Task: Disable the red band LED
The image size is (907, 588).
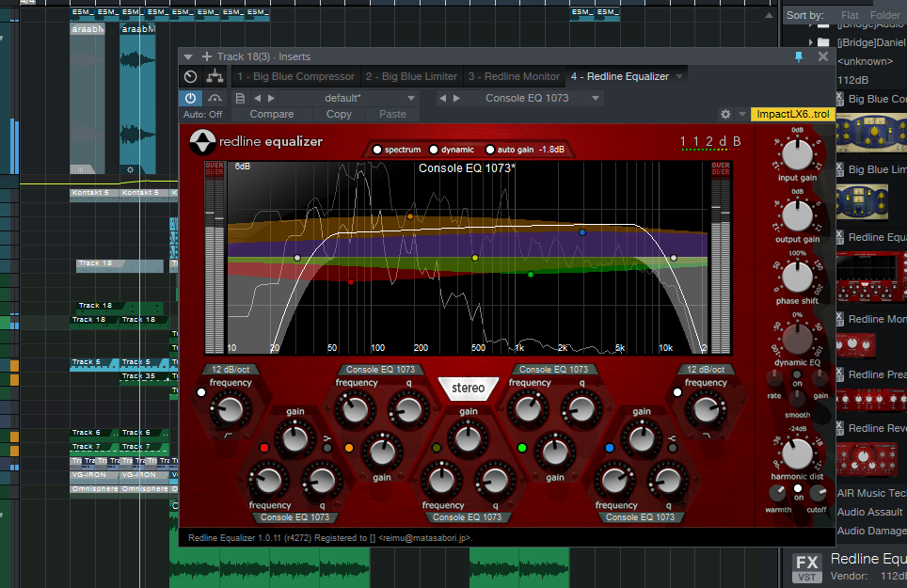Action: (264, 448)
